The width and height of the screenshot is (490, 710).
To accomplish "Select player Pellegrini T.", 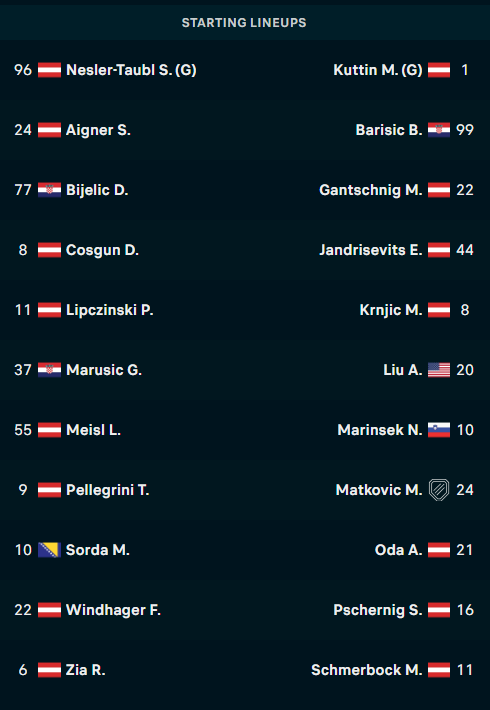I will pos(108,490).
